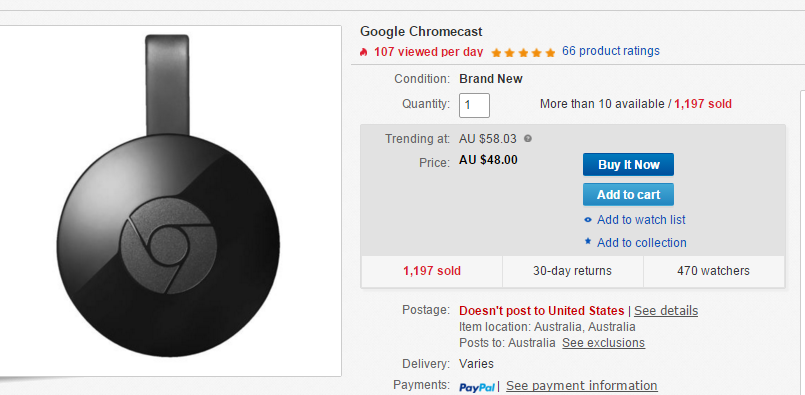Screen dimensions: 805x395
Task: Click the 470 watchers cell
Action: (x=714, y=271)
